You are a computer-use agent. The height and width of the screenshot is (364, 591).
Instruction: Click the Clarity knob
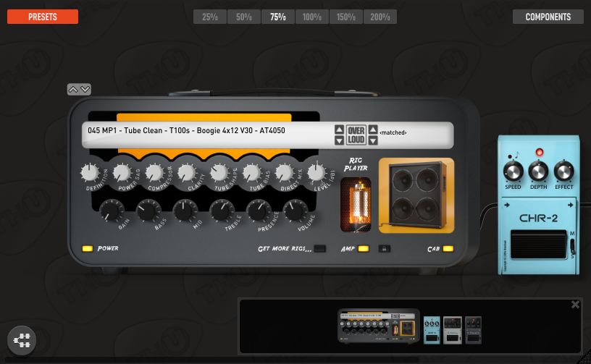point(187,173)
